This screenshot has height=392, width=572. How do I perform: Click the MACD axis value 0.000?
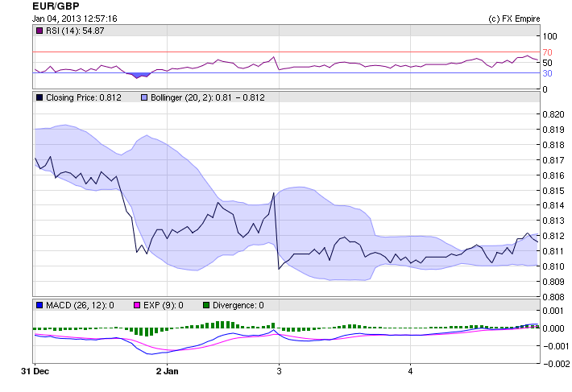coord(553,328)
